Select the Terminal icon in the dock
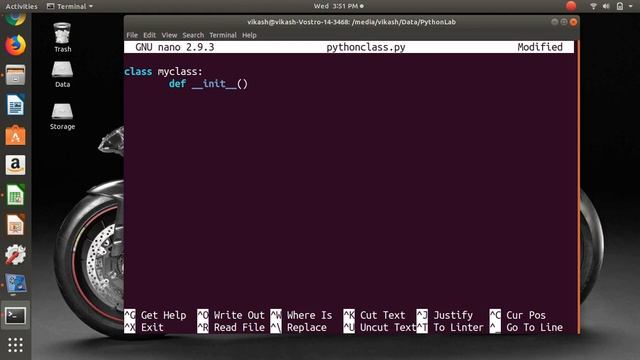Screen dimensions: 640x360 (16, 316)
